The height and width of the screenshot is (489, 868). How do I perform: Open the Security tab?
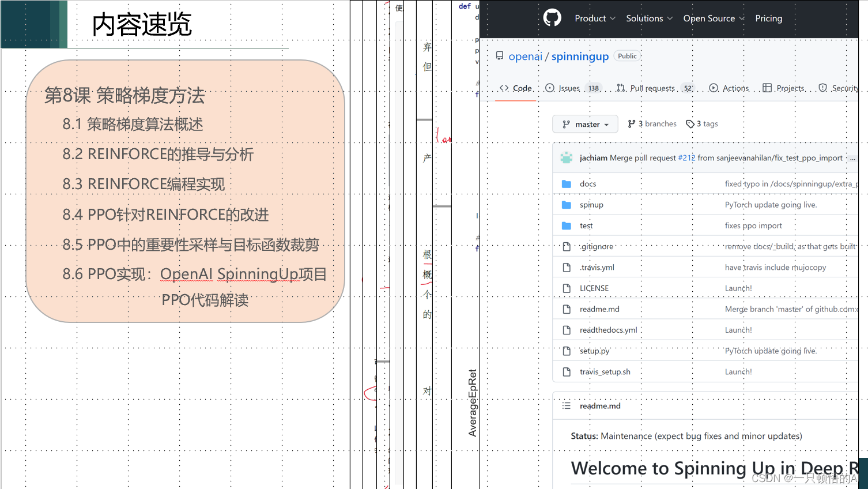pyautogui.click(x=839, y=88)
